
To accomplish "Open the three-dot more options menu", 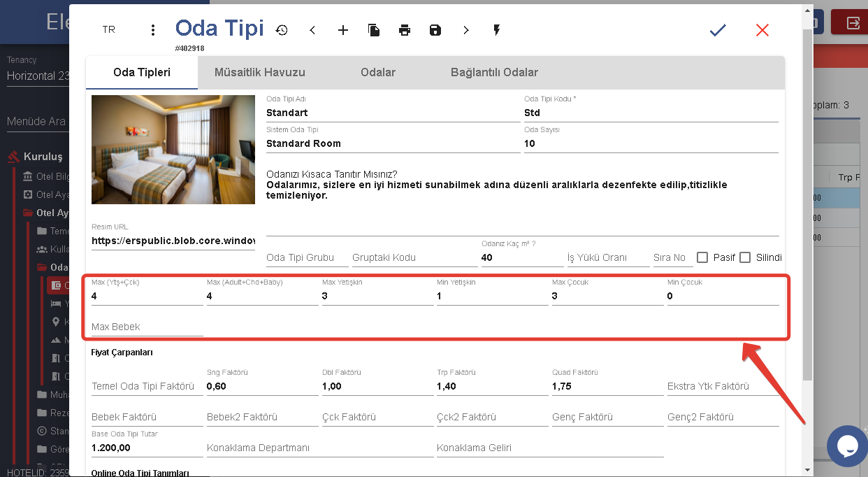I will point(153,30).
